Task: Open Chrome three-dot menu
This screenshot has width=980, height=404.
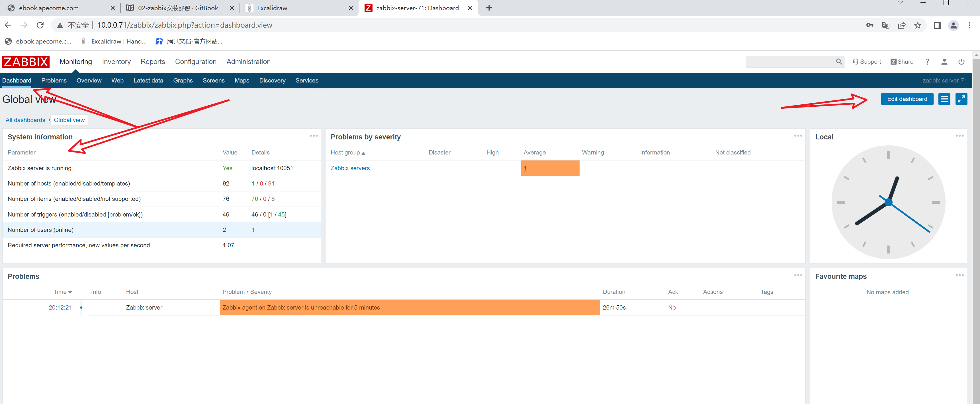Action: (969, 25)
